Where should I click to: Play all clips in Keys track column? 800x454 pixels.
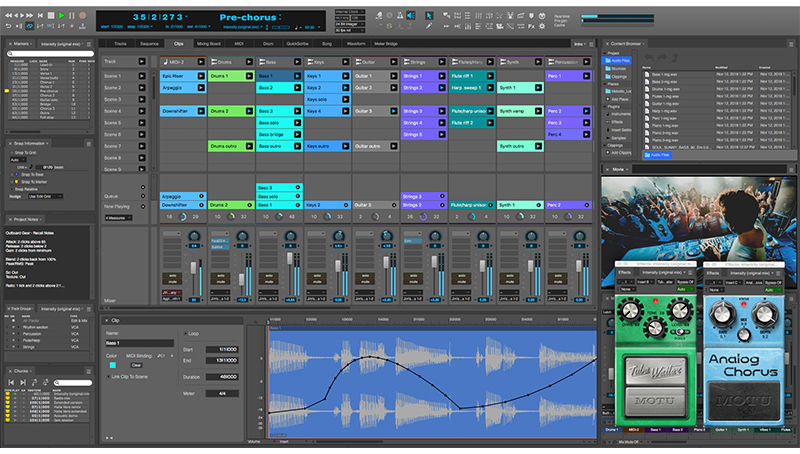(345, 62)
